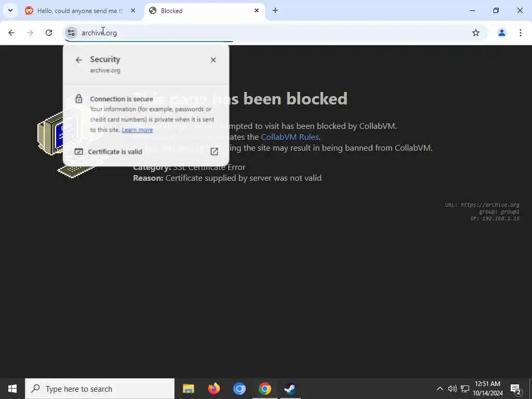Open the volume control icon
This screenshot has width=532, height=399.
pos(453,389)
